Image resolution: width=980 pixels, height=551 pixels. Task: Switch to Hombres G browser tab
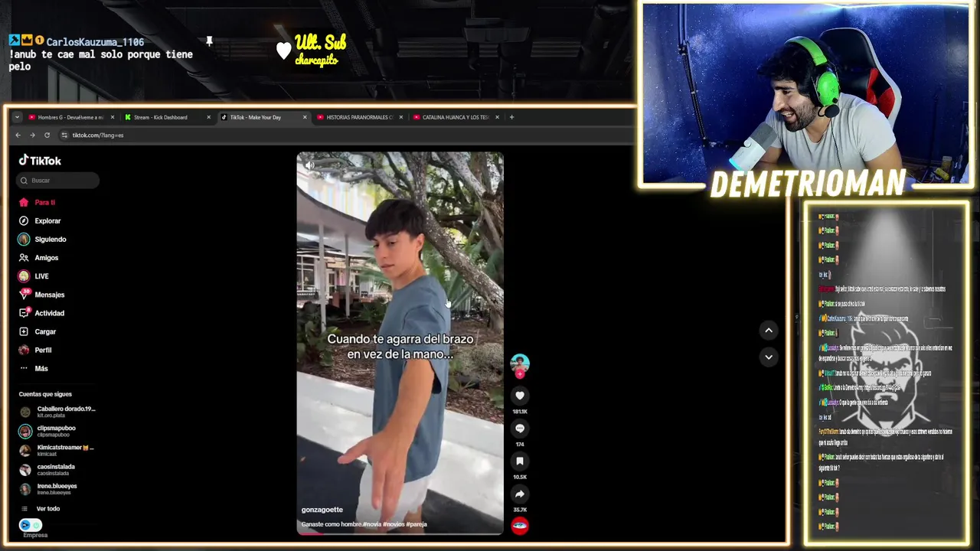[x=70, y=117]
